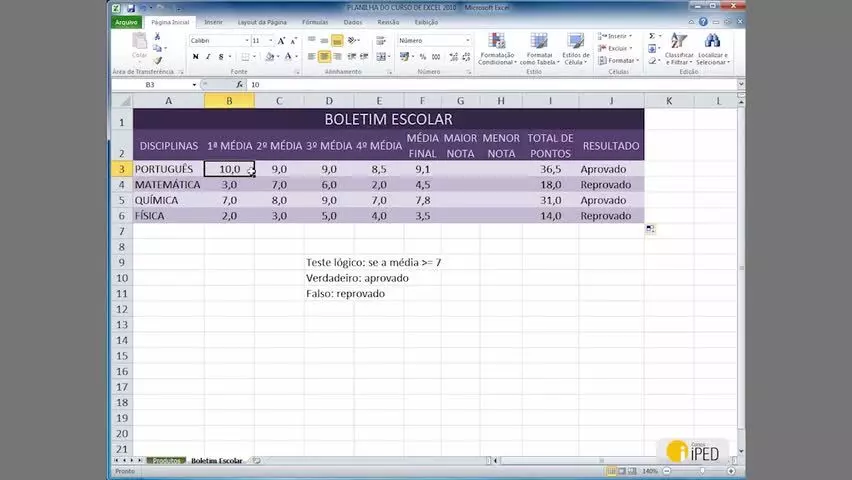
Task: Select the Format Painter brush icon
Action: [x=157, y=60]
